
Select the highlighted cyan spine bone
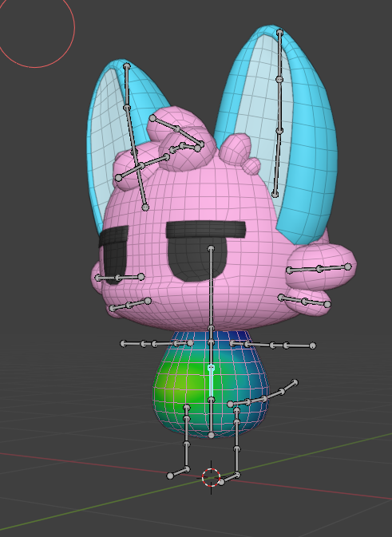click(211, 383)
